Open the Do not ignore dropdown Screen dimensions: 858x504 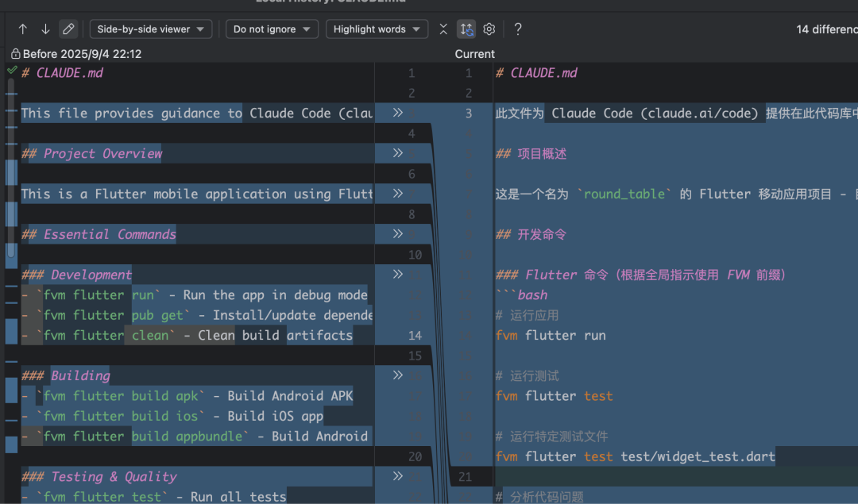click(272, 29)
